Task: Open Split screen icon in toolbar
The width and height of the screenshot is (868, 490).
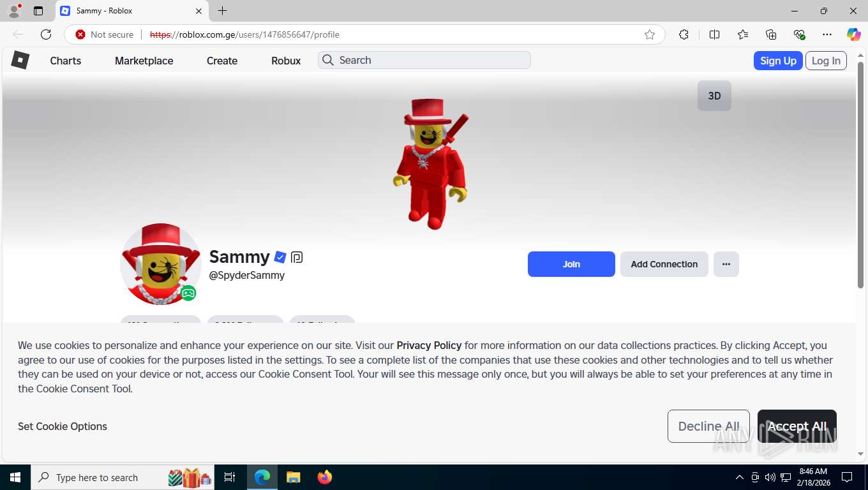Action: (715, 34)
